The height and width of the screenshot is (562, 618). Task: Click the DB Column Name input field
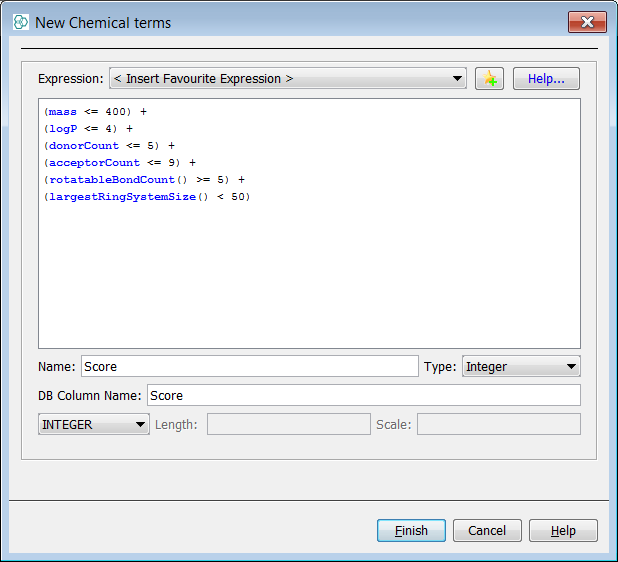point(363,396)
